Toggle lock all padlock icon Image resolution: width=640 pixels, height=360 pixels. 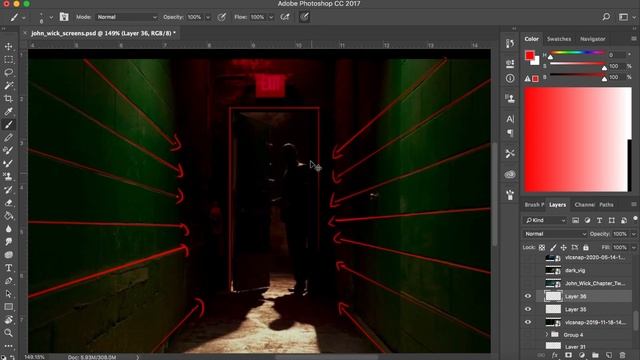586,247
